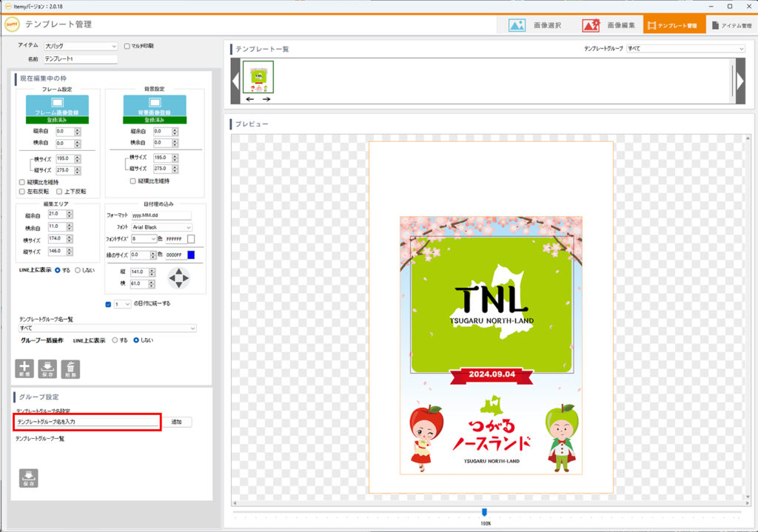This screenshot has width=758, height=532.
Task: Open the アイテム dropdown showing 大バッグ
Action: [80, 46]
